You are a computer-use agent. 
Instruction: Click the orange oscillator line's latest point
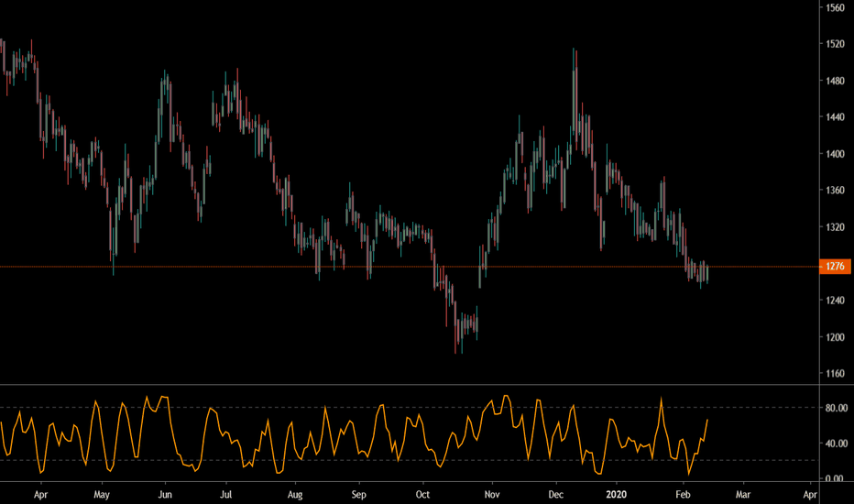(x=707, y=420)
